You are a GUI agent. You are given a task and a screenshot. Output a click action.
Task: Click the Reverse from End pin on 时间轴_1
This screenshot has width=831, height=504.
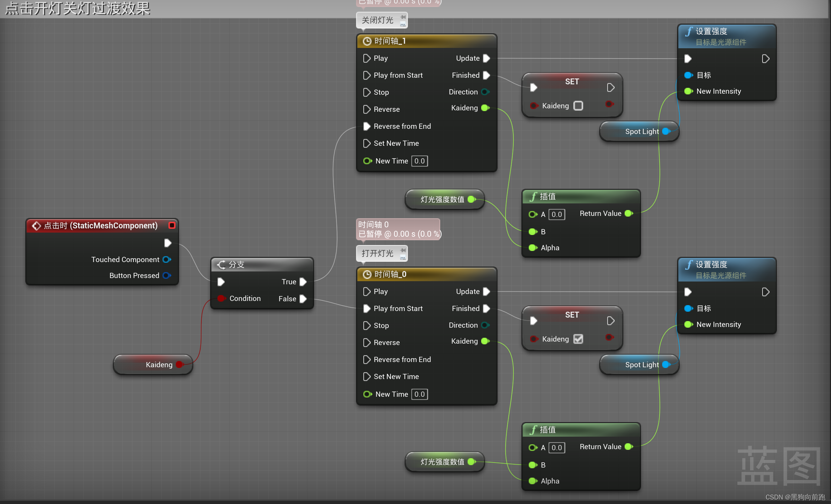tap(367, 126)
